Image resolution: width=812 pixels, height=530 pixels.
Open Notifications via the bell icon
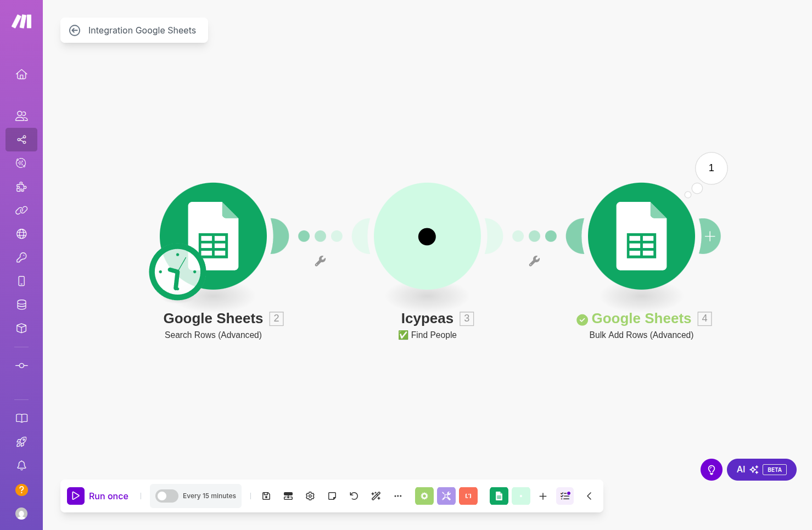point(21,465)
